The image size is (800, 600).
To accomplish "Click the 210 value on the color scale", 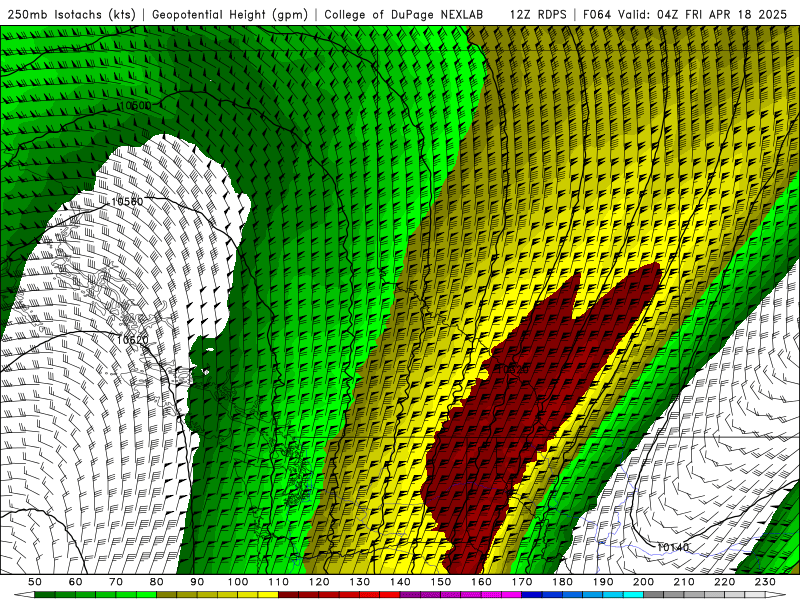I will click(x=684, y=582).
